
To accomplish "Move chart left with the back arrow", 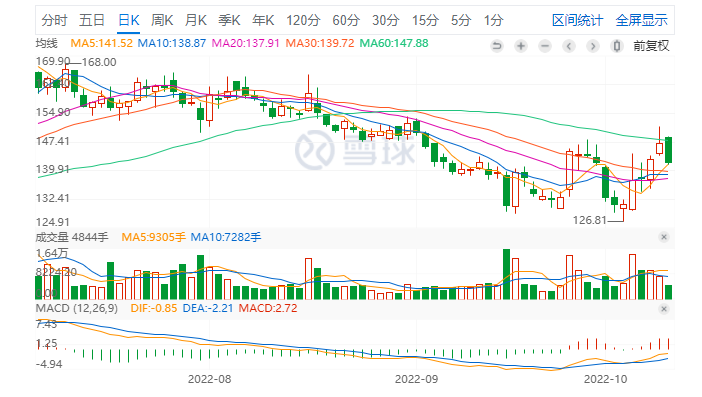I will [569, 46].
